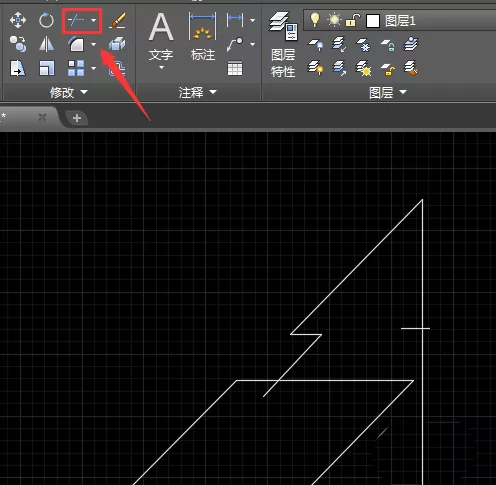496x485 pixels.
Task: Click the Layer Lock tool icon
Action: [x=388, y=45]
